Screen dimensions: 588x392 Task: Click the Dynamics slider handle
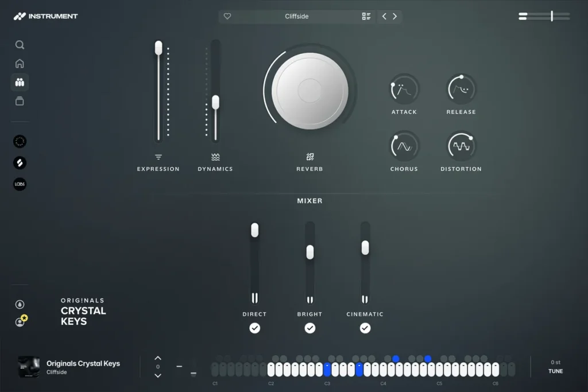point(216,102)
